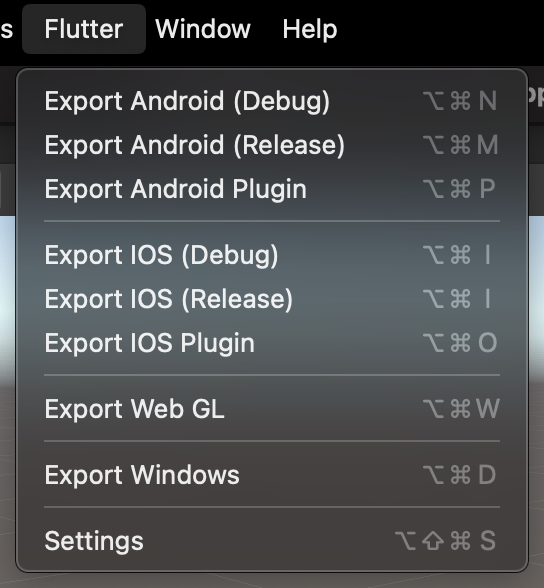The width and height of the screenshot is (544, 588).
Task: Open the Help menu in menu bar
Action: [310, 29]
